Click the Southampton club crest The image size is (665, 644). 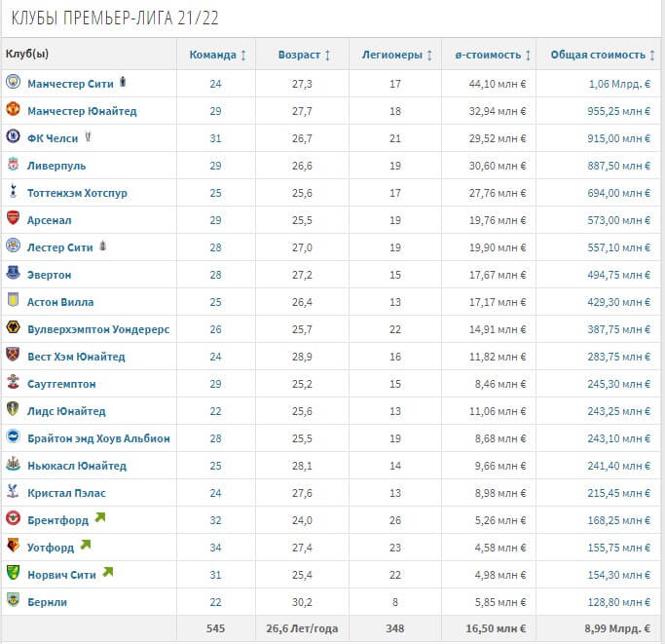14,381
